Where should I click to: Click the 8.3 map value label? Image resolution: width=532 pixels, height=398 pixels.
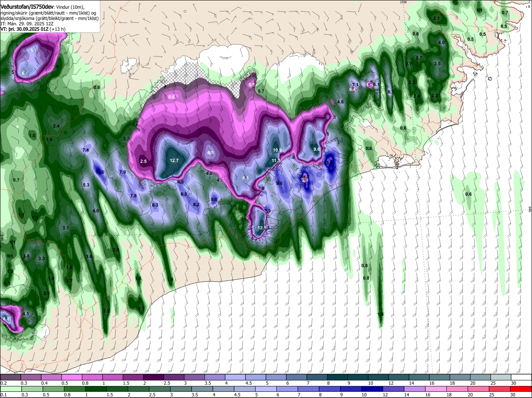click(155, 205)
